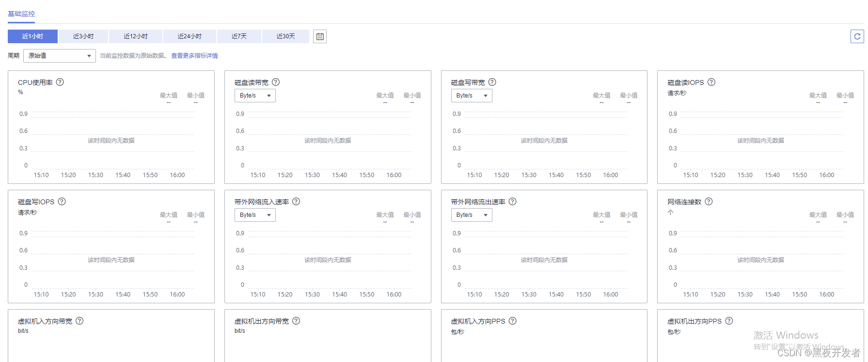Open Byte/s unit dropdown for 磁盘读带宽
This screenshot has height=362, width=868.
pyautogui.click(x=255, y=96)
